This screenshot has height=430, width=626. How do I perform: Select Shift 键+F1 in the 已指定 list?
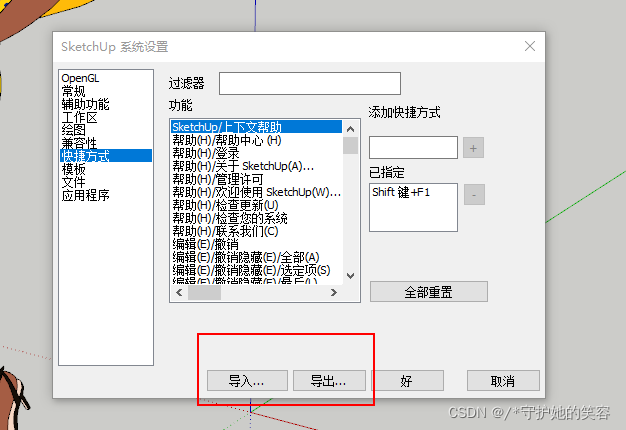(401, 192)
